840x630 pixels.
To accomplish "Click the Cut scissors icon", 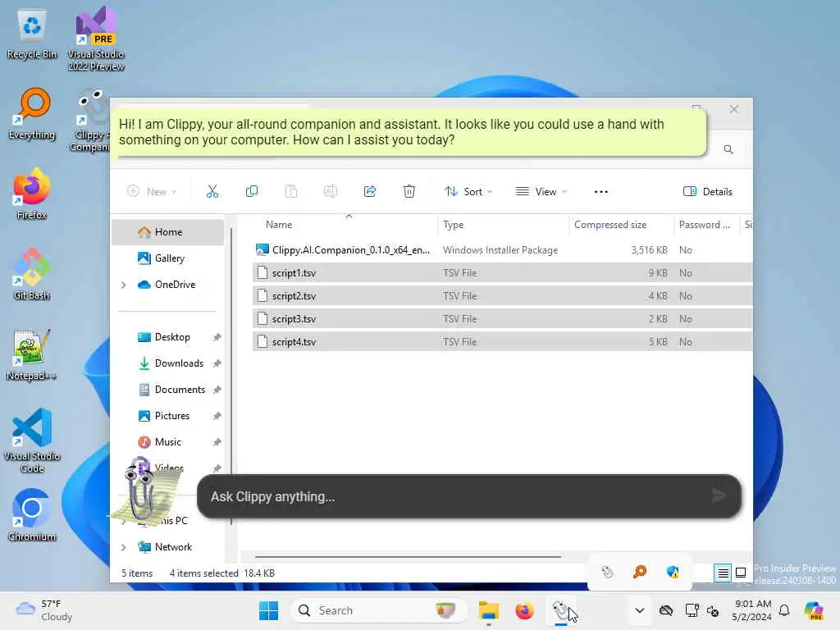I will [212, 191].
